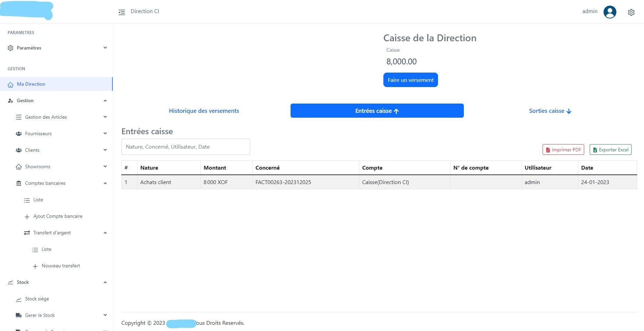Click the Exporter Excel button
The height and width of the screenshot is (331, 644).
tap(610, 149)
